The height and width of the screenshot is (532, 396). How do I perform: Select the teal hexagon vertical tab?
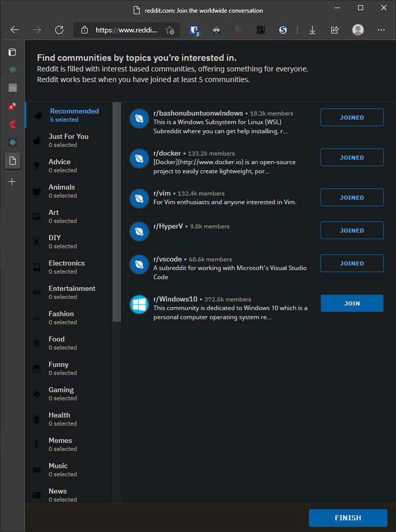[x=13, y=69]
